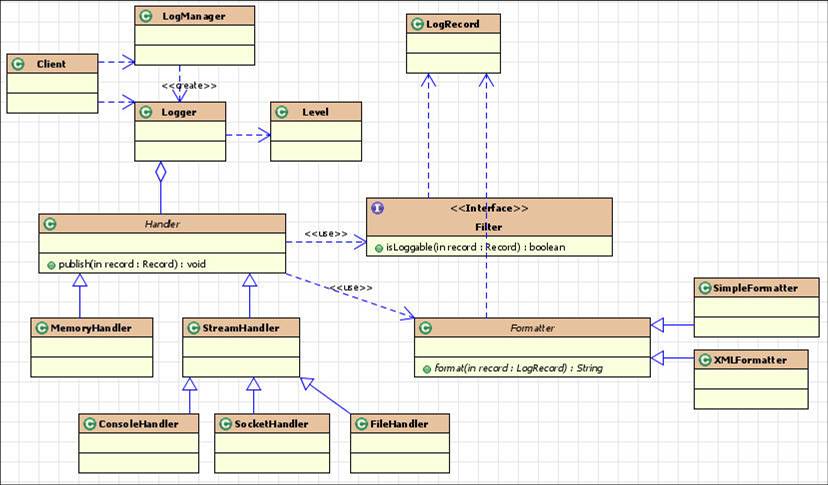The image size is (828, 485).
Task: Select the <<create>> dependency label
Action: tap(189, 86)
